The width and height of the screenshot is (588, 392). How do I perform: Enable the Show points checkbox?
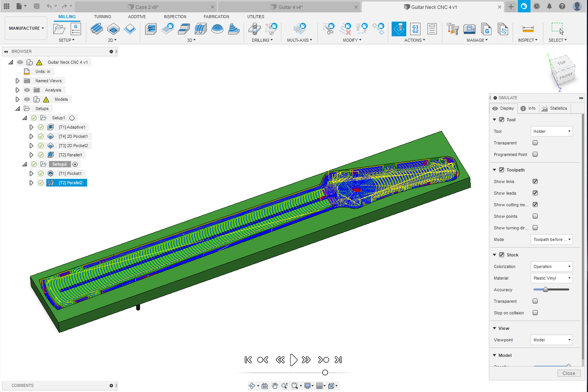pyautogui.click(x=535, y=216)
